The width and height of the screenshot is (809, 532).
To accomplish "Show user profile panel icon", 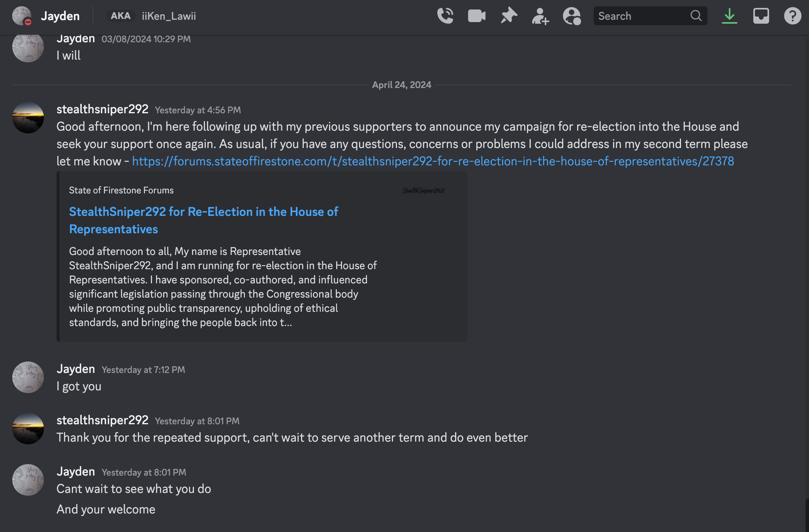I will (572, 16).
